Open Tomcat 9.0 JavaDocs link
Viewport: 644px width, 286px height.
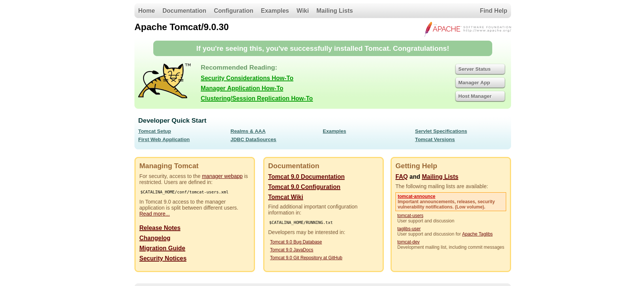[x=291, y=250]
